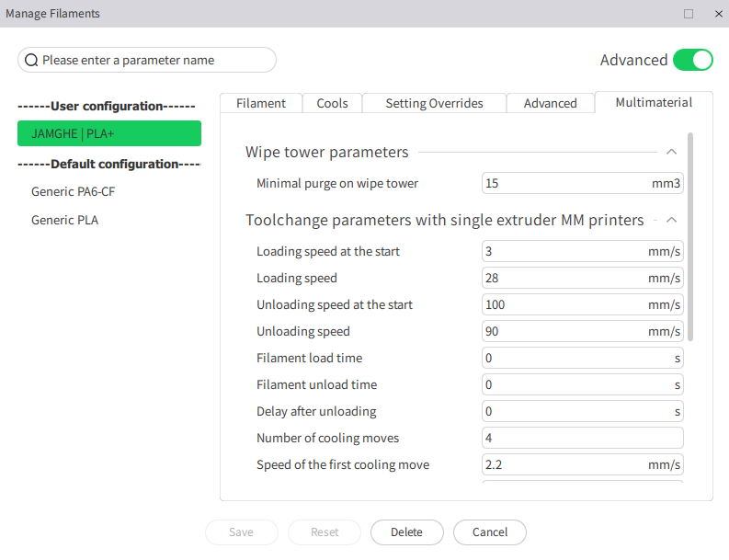Toggle the Advanced switch off
The image size is (729, 560).
pyautogui.click(x=693, y=60)
